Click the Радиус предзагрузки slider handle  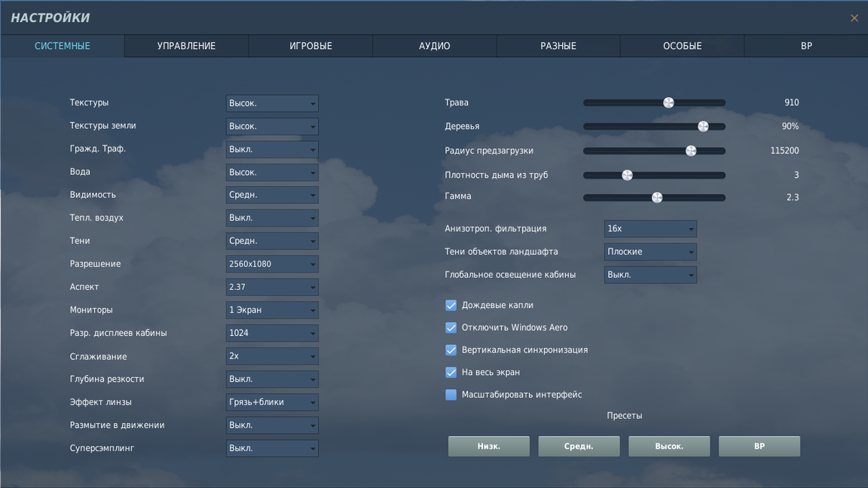coord(691,151)
